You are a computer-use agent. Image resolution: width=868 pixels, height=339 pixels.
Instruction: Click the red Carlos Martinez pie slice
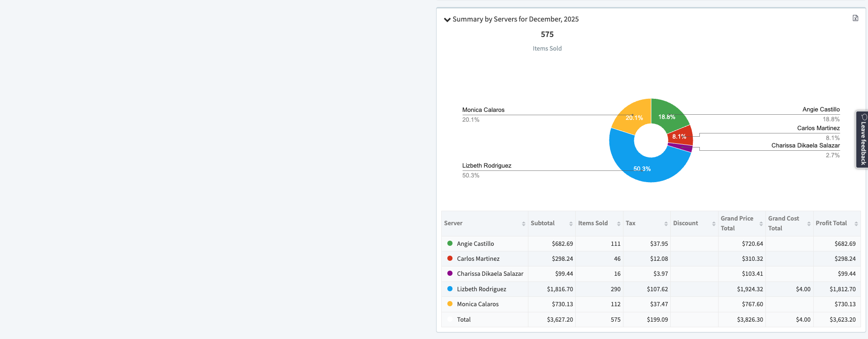pos(681,136)
